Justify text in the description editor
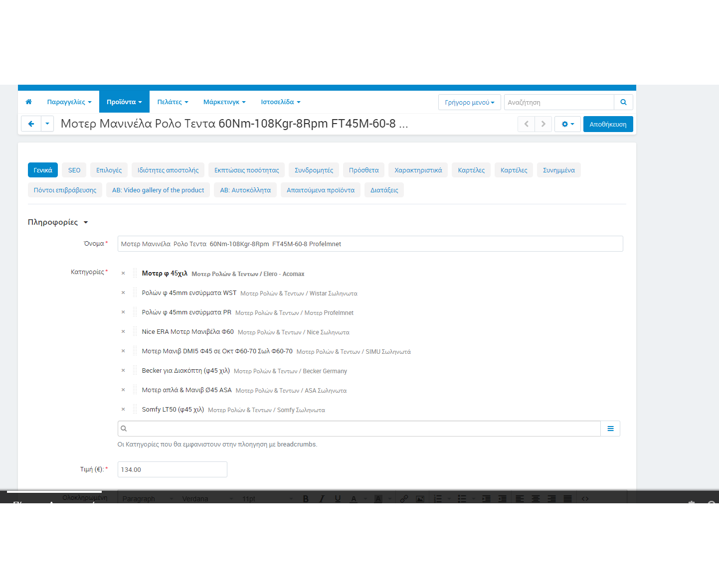 pyautogui.click(x=567, y=499)
